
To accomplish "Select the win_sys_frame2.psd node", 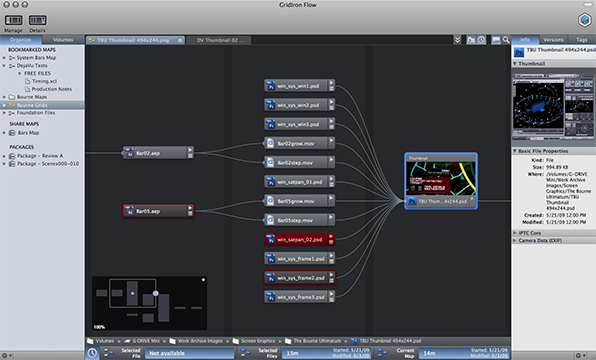I will click(x=300, y=278).
